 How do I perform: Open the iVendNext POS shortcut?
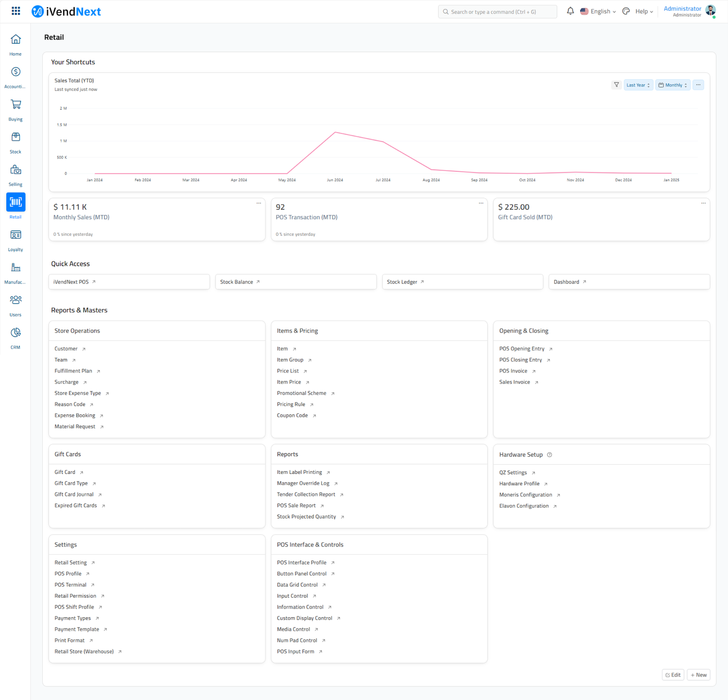(71, 282)
